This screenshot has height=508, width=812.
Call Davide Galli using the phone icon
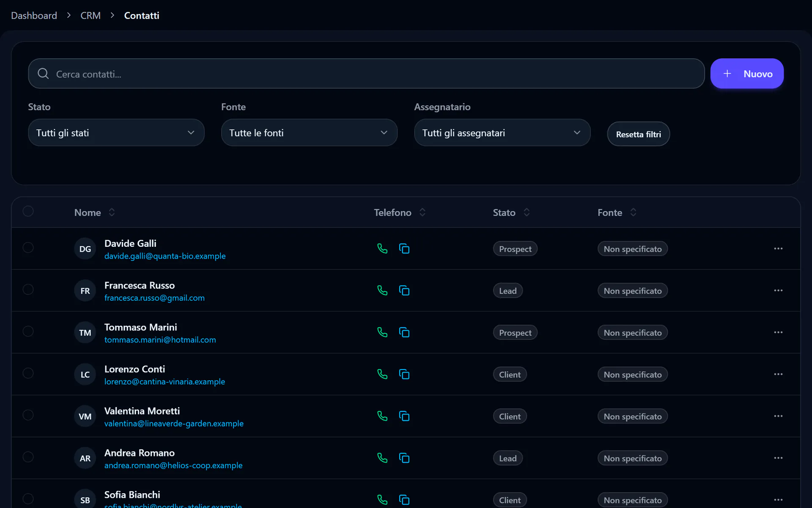[382, 248]
